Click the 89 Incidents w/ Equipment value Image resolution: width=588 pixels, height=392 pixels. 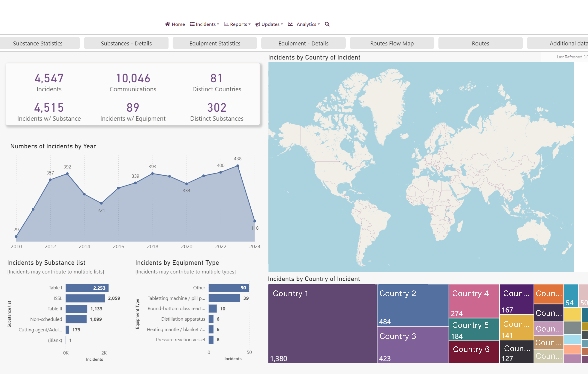(133, 108)
